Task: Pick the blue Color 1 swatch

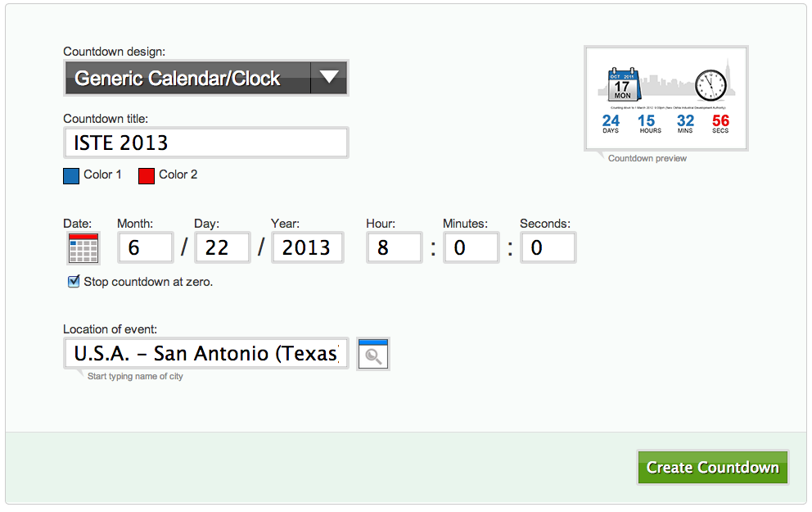Action: coord(71,176)
